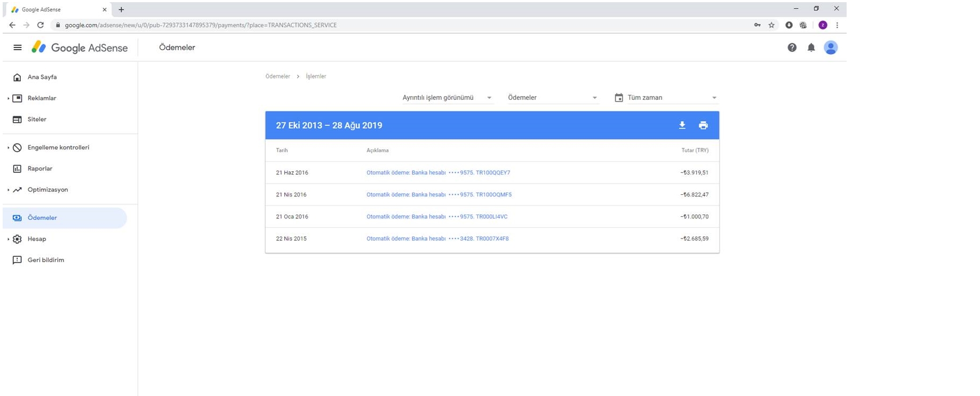Click the calendar icon beside Tüm zaman
Viewport: 980px width, 396px height.
[619, 98]
